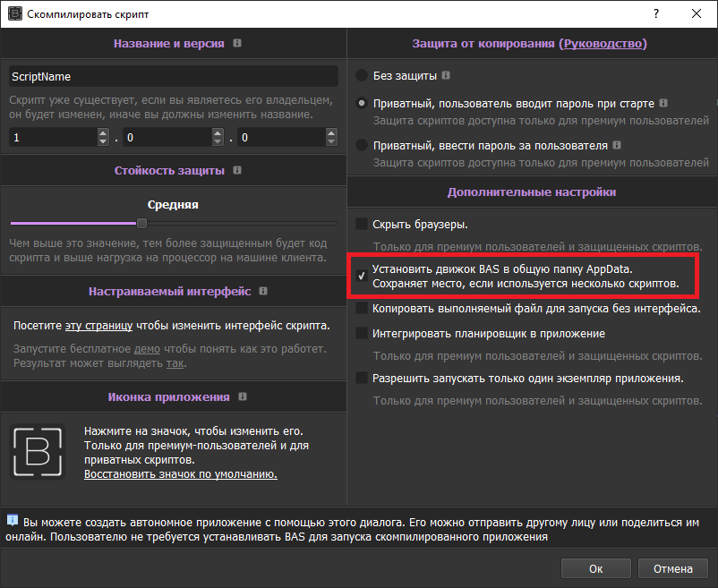This screenshot has height=588, width=718.
Task: Click info icon next to Название и версия
Action: click(236, 43)
